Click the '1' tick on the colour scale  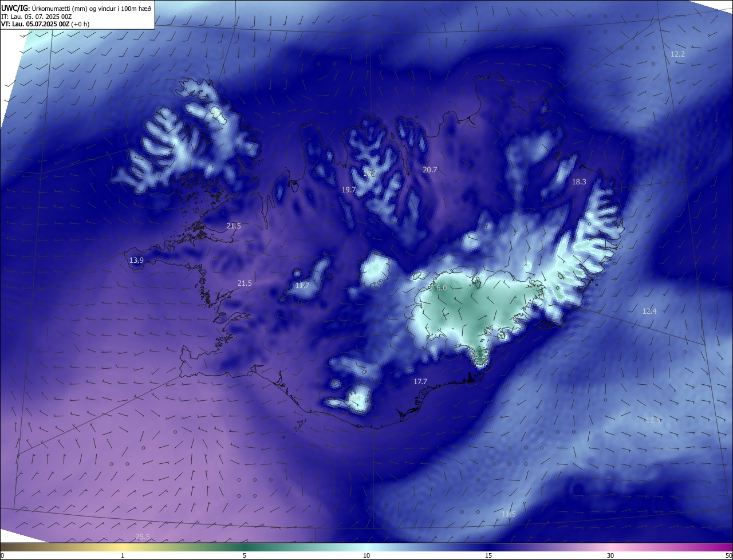coord(123,555)
